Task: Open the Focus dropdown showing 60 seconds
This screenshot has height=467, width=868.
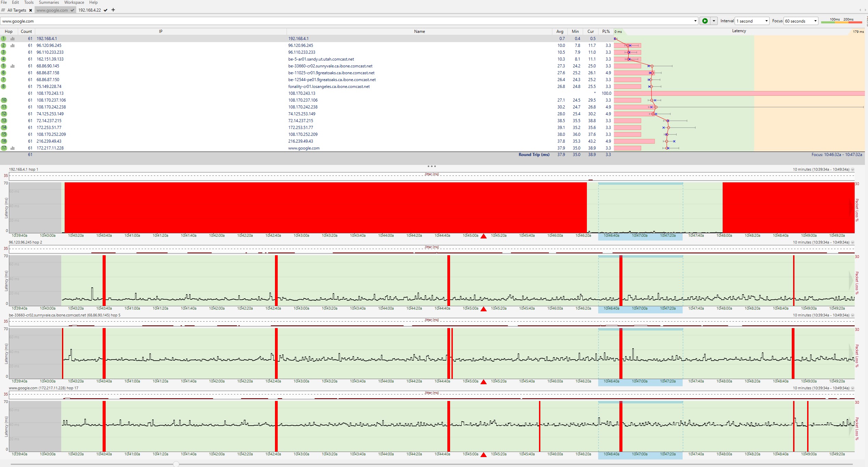Action: coord(801,21)
